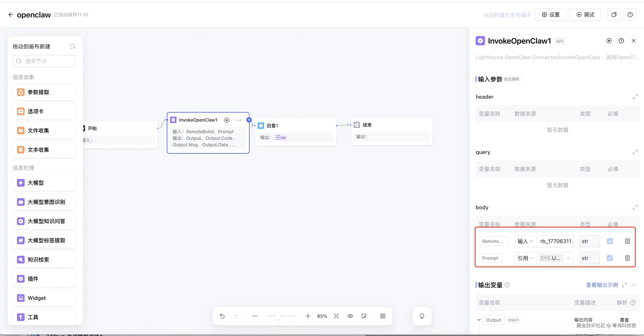
Task: Run the InvokeOpenClaw1 node play icon
Action: [x=227, y=120]
